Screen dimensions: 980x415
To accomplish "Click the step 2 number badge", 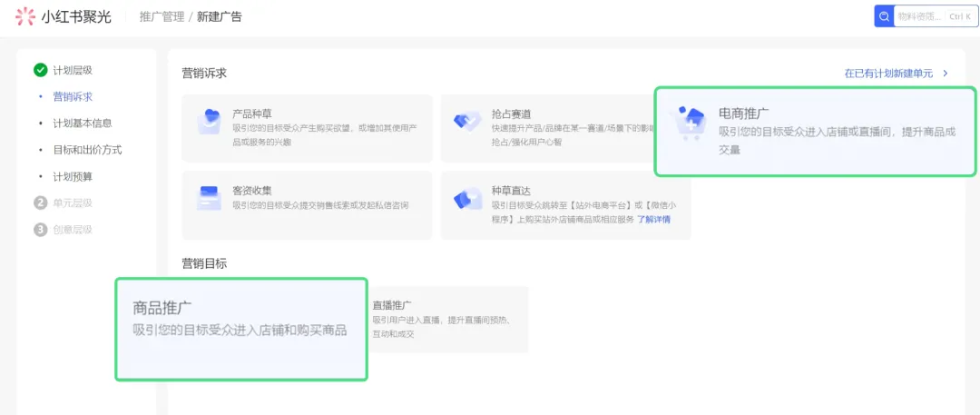I will 41,203.
